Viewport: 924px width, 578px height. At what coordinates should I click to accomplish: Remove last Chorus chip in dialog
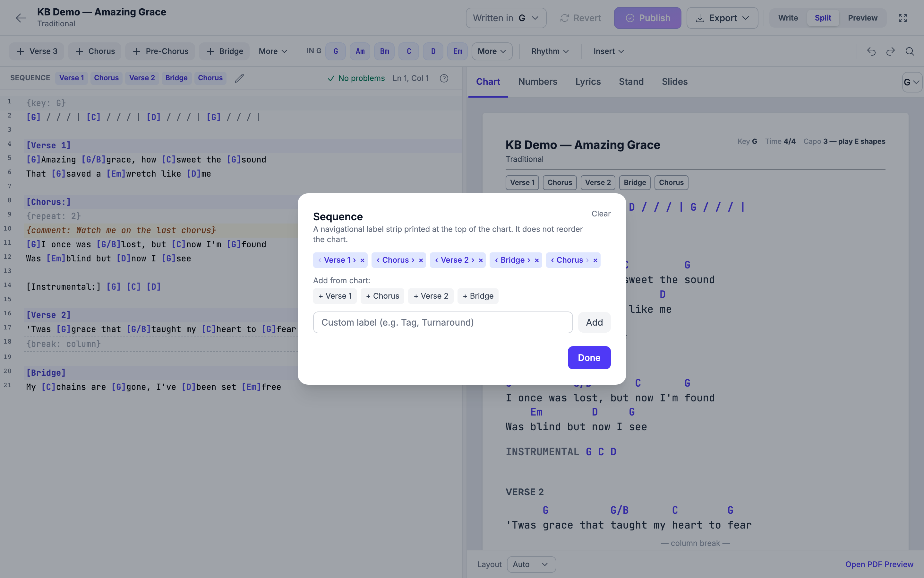coord(595,260)
